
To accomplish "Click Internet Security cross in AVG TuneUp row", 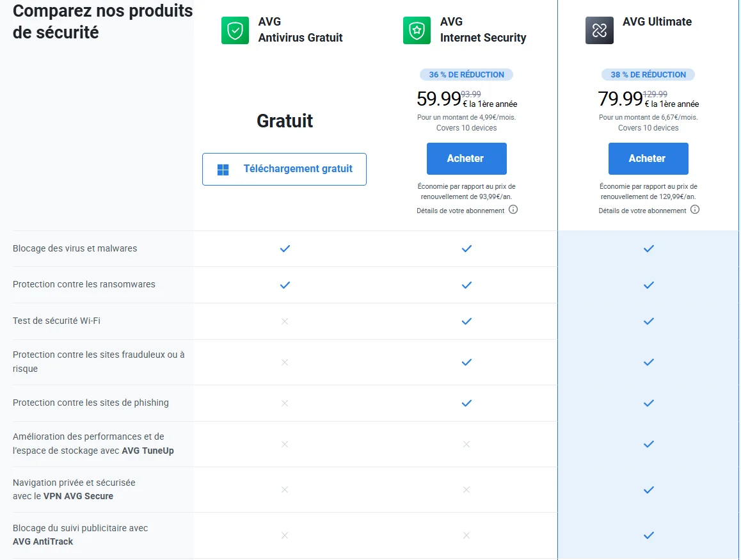I will coord(466,444).
